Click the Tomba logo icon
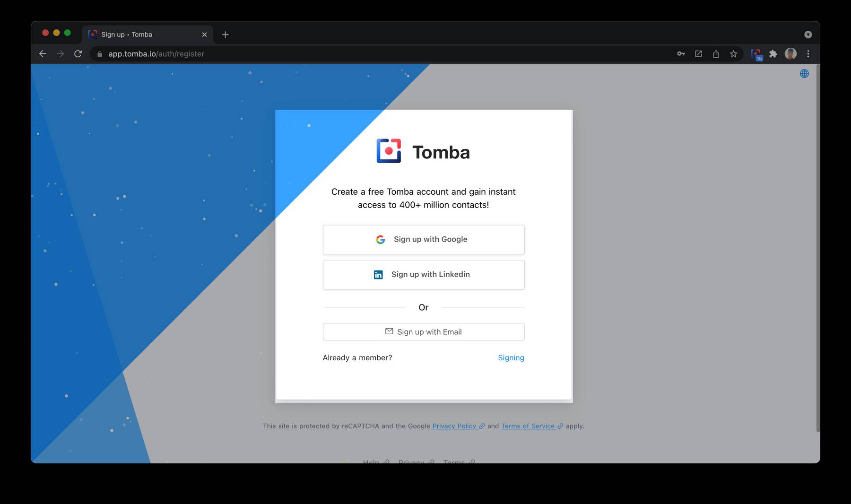The width and height of the screenshot is (851, 504). [x=389, y=151]
